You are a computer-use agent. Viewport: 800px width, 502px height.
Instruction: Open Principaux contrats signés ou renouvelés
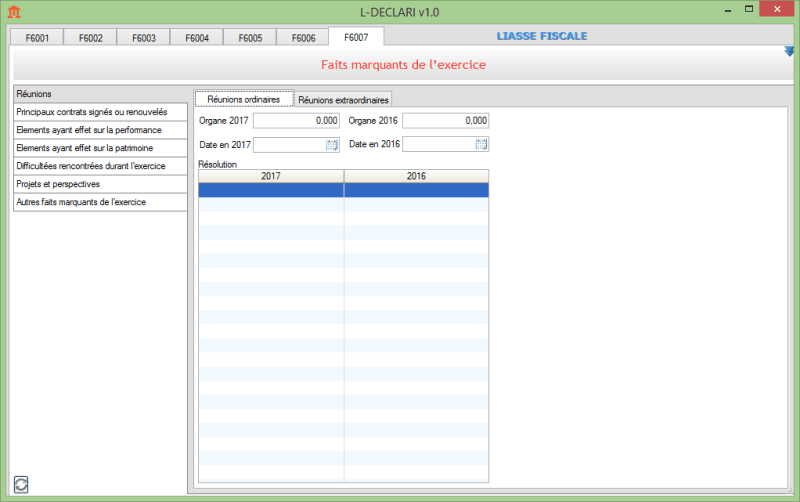pos(100,112)
